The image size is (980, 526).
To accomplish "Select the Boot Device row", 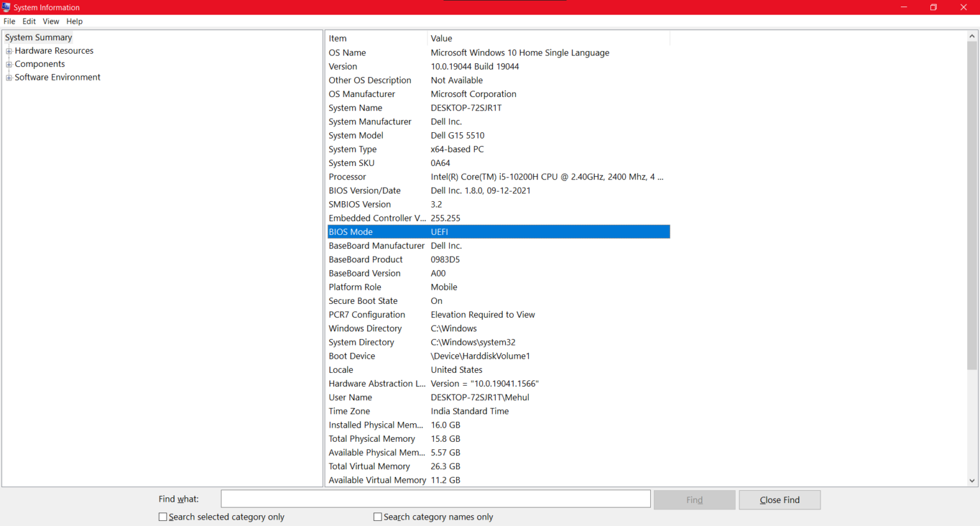I will [499, 356].
